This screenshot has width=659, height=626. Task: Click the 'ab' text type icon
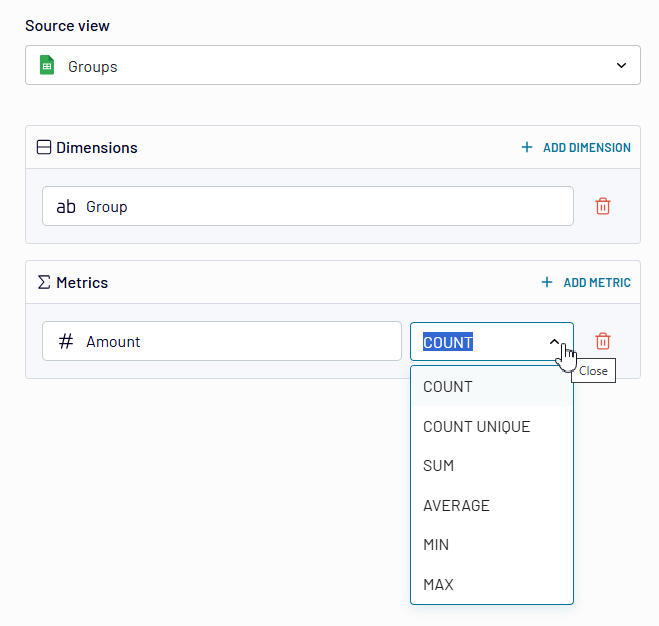coord(66,207)
